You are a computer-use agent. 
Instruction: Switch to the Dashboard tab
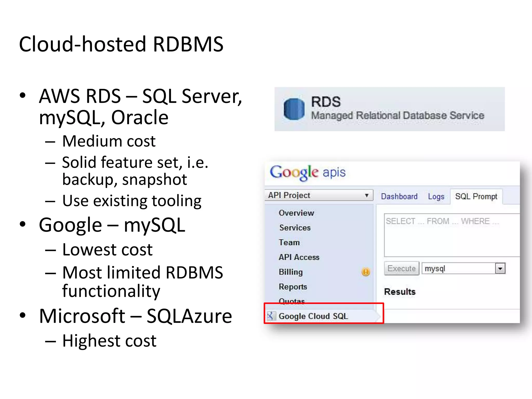399,196
